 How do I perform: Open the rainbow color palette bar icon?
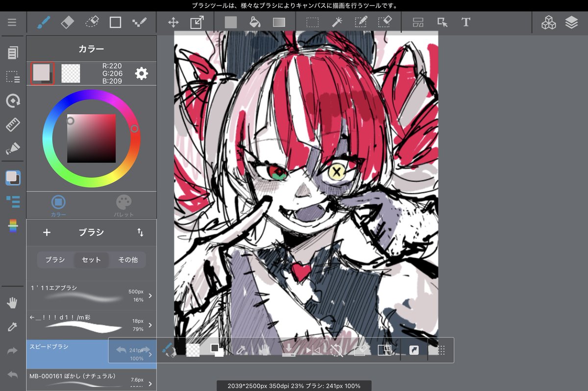(x=13, y=226)
